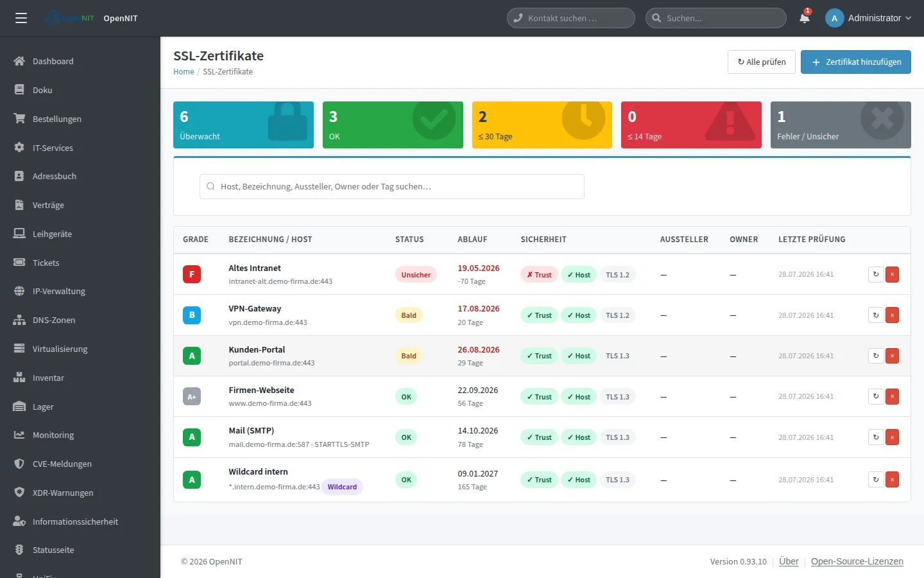Click the XDR-Warnungen shield icon
Image resolution: width=924 pixels, height=578 pixels.
[x=19, y=493]
